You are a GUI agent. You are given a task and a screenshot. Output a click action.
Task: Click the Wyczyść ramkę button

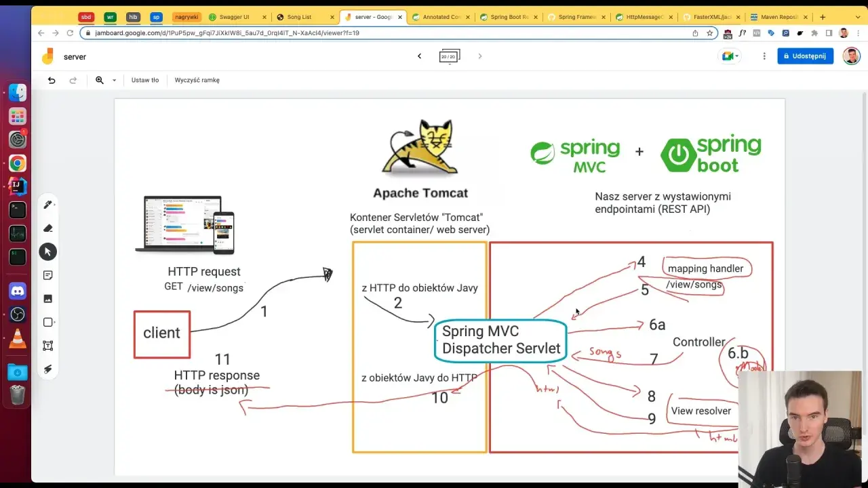197,80
